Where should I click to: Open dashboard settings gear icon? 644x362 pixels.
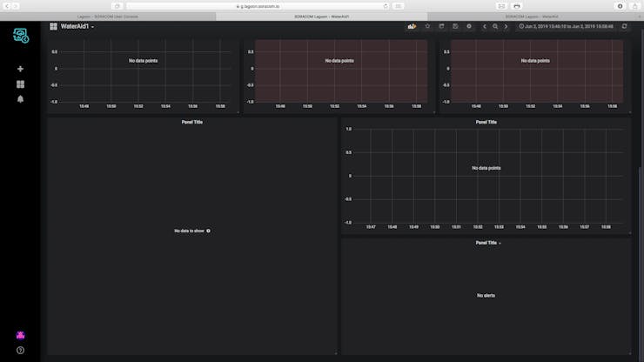point(469,26)
